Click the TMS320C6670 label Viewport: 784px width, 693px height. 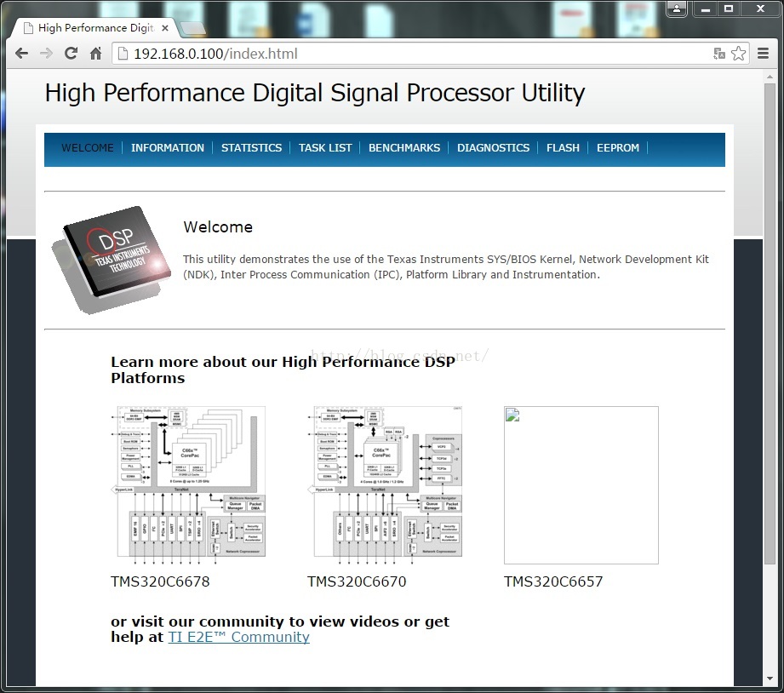(x=357, y=581)
